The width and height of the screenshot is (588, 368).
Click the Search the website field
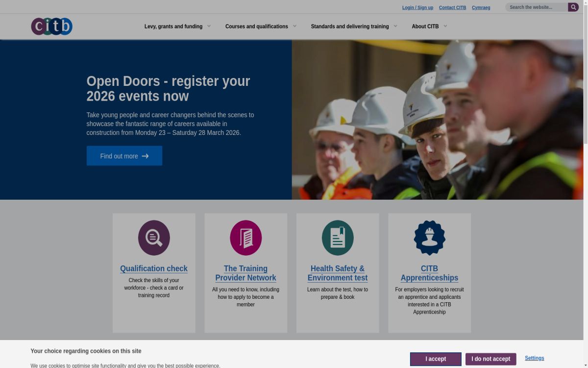coord(536,7)
